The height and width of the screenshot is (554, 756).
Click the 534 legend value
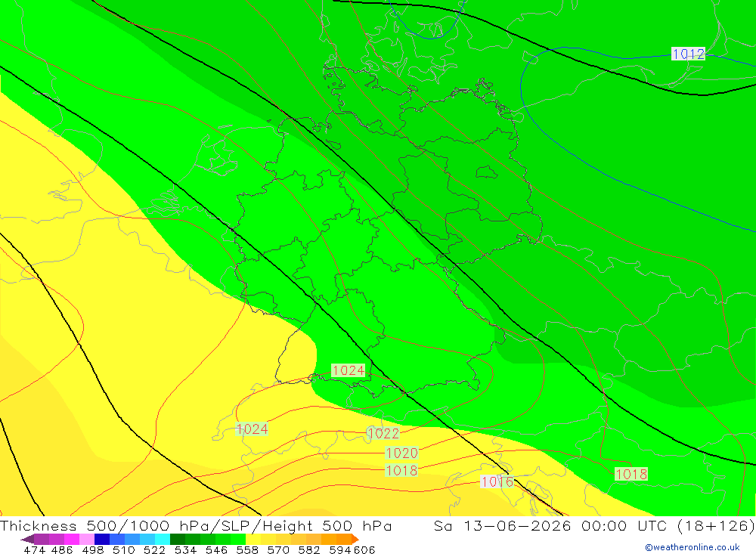coord(185,549)
